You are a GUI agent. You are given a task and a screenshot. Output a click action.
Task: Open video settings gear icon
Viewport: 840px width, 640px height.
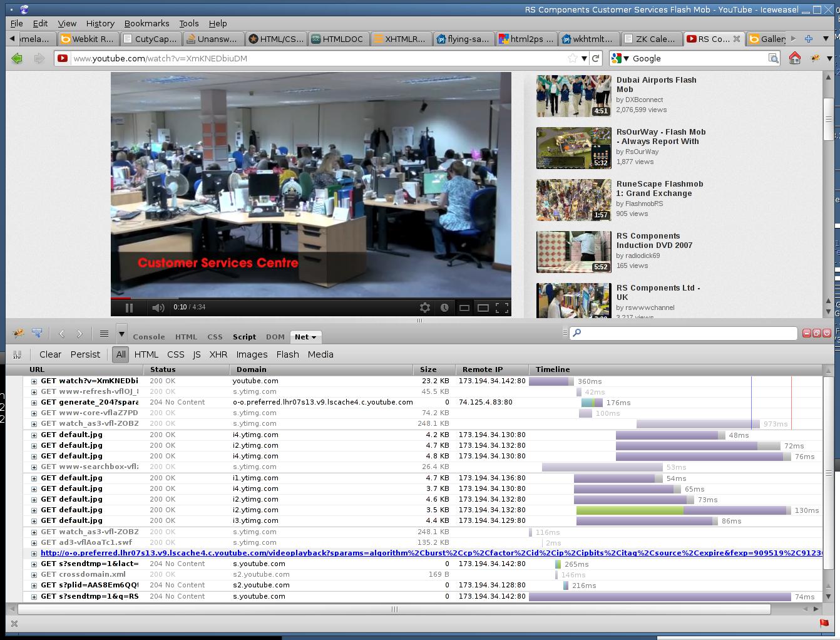(x=425, y=307)
